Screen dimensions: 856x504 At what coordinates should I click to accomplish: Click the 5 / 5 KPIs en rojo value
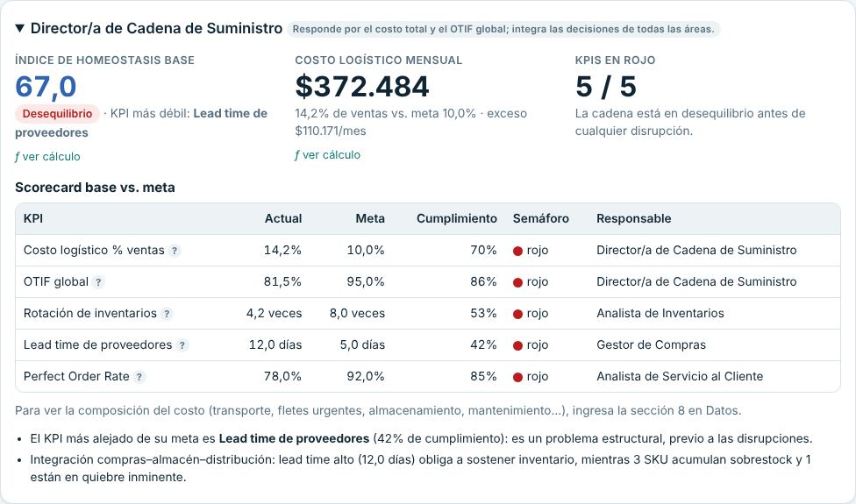pos(606,86)
